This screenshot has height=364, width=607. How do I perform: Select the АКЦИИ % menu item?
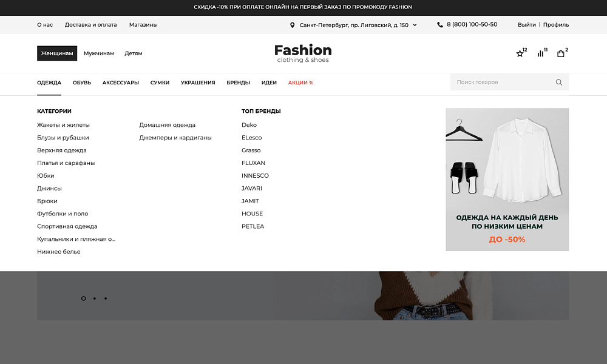(301, 82)
